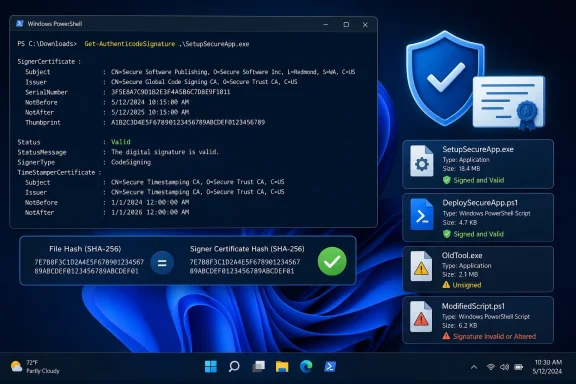This screenshot has height=384, width=576.
Task: Show hidden tray icons chevron
Action: pos(474,367)
